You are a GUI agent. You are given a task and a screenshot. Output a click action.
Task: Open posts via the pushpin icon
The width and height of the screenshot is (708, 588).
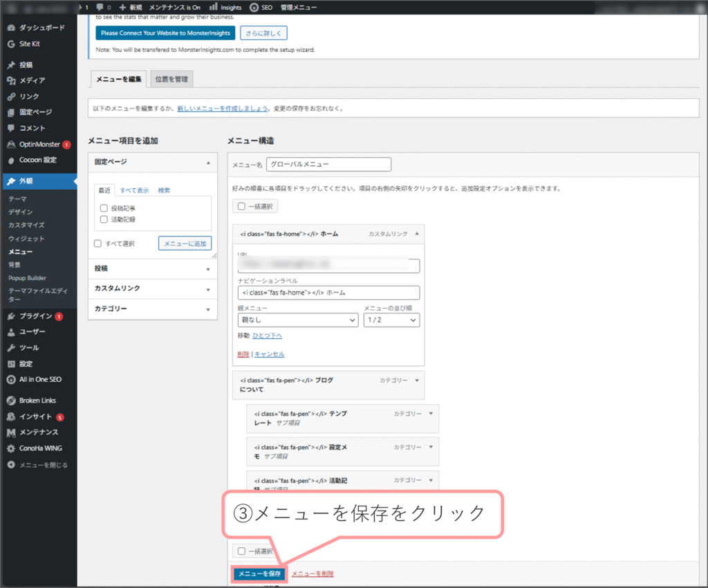tap(11, 65)
